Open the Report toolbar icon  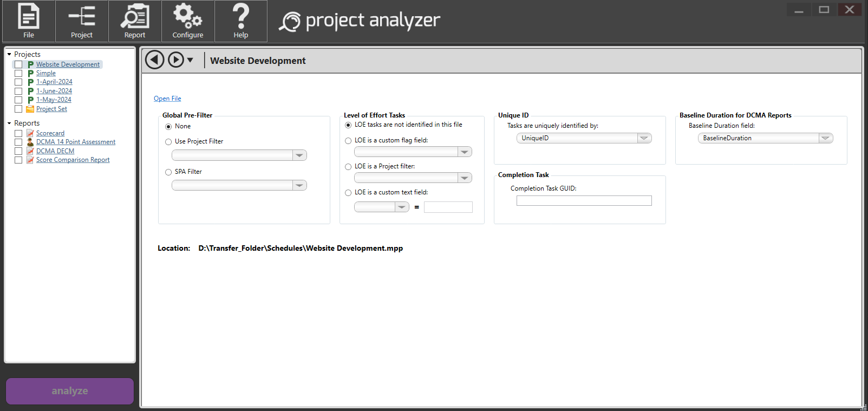135,21
